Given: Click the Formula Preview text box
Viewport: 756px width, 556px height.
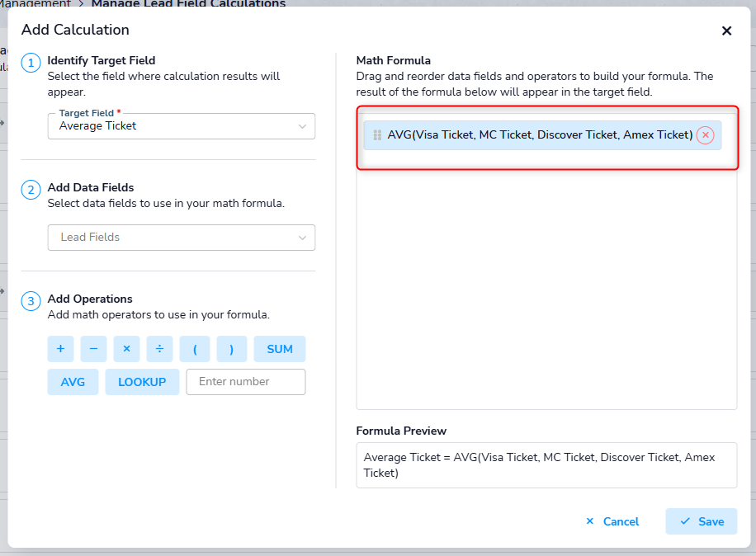Looking at the screenshot, I should (546, 465).
